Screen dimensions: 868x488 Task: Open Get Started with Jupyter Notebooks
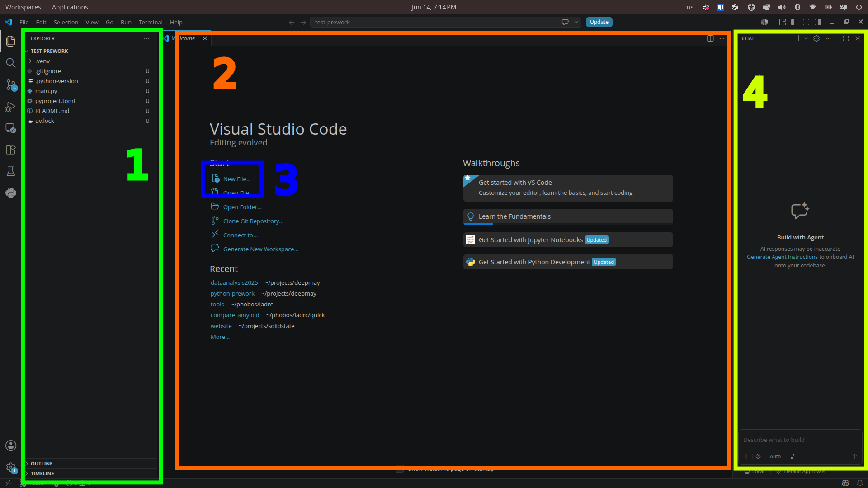(x=568, y=240)
